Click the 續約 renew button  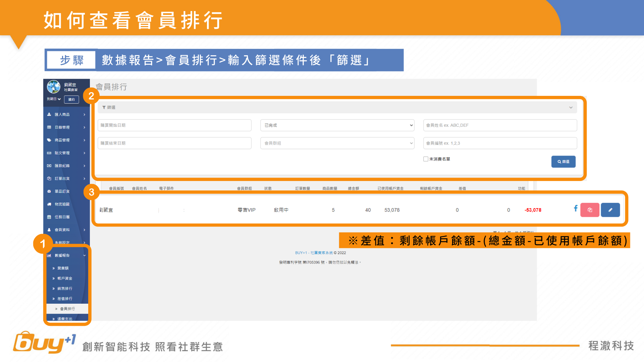pos(71,100)
